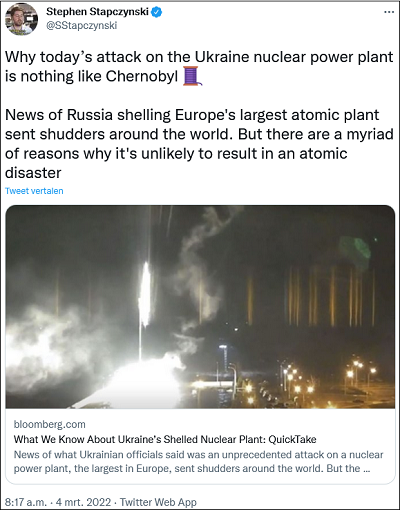
Task: Click the tweet line starting "Why today's attack"
Action: click(x=199, y=57)
